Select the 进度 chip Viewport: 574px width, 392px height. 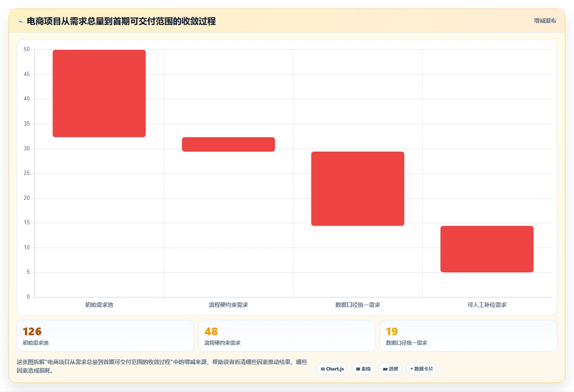391,369
